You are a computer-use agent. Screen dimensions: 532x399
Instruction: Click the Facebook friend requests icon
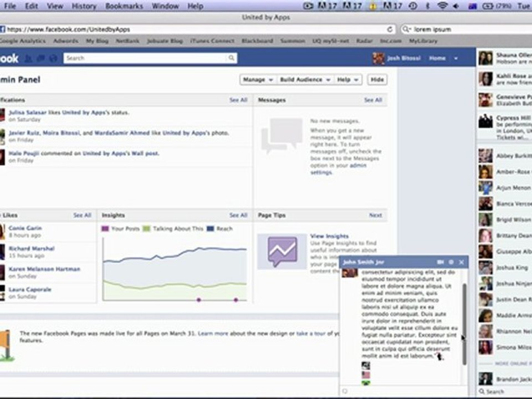point(28,58)
